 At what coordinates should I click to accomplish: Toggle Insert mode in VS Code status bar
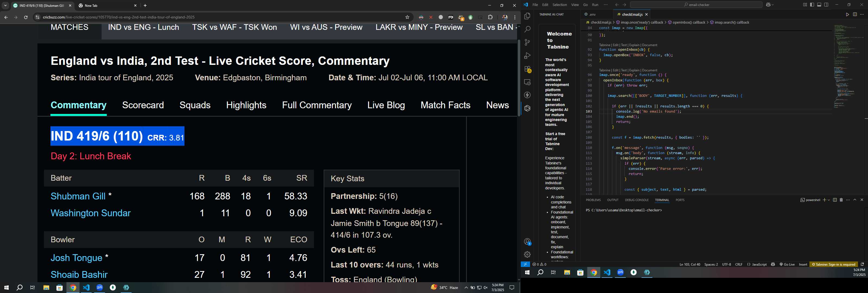click(803, 264)
